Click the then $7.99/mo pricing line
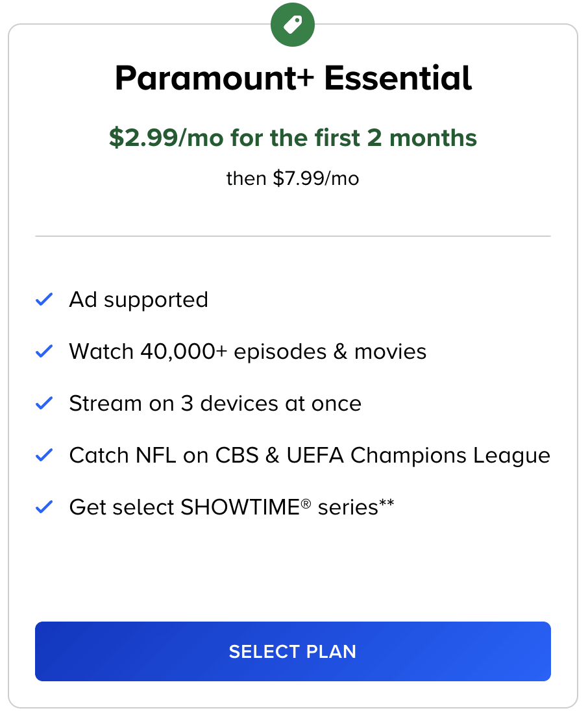 click(293, 178)
